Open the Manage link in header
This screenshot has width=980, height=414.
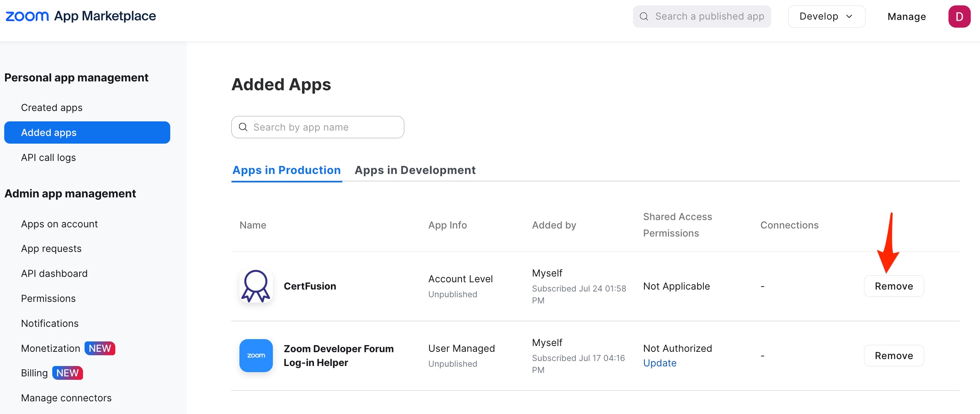907,17
